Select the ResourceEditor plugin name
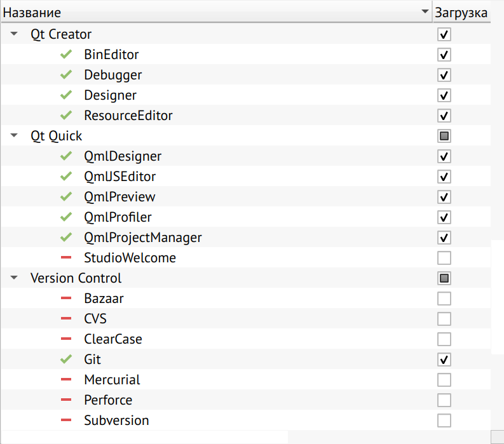The height and width of the screenshot is (444, 504). [128, 116]
